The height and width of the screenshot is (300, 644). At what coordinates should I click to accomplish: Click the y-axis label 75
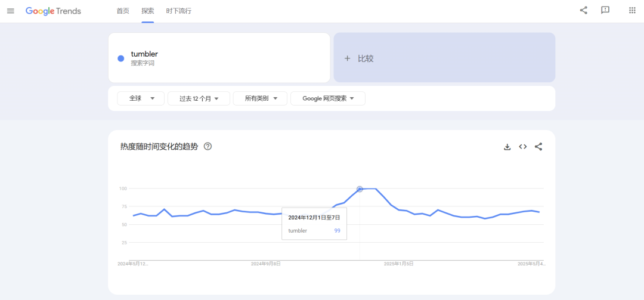click(124, 206)
